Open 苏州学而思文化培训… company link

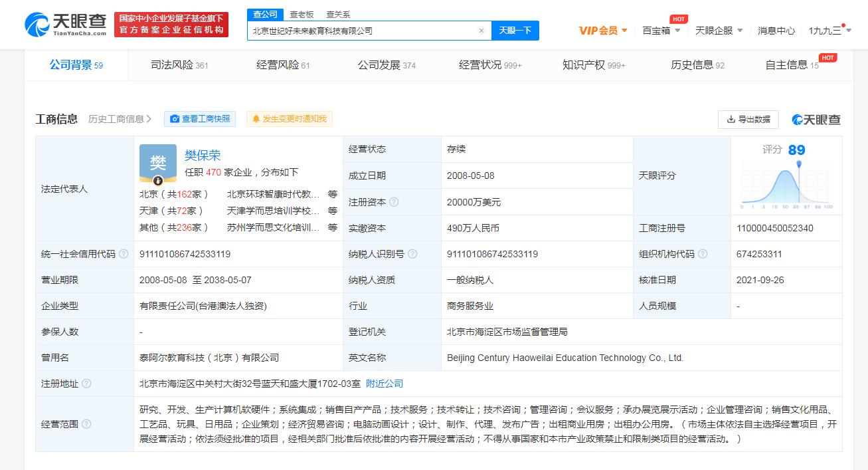(x=274, y=227)
